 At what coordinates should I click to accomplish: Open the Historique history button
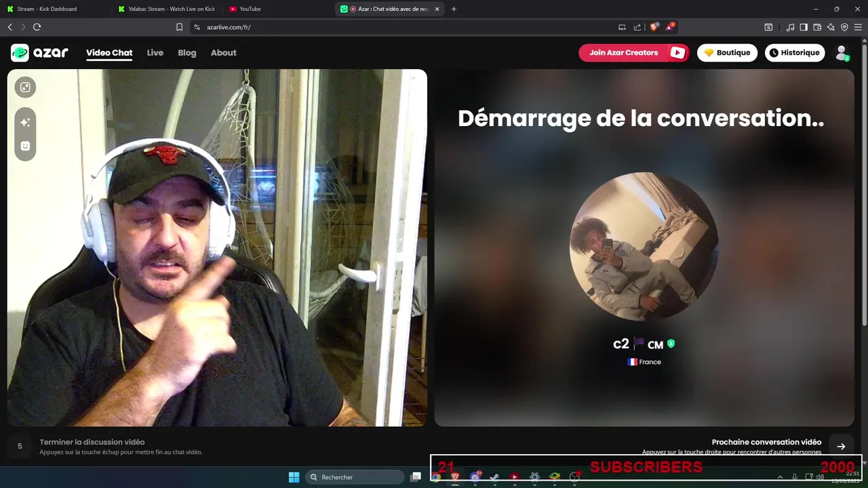tap(793, 53)
